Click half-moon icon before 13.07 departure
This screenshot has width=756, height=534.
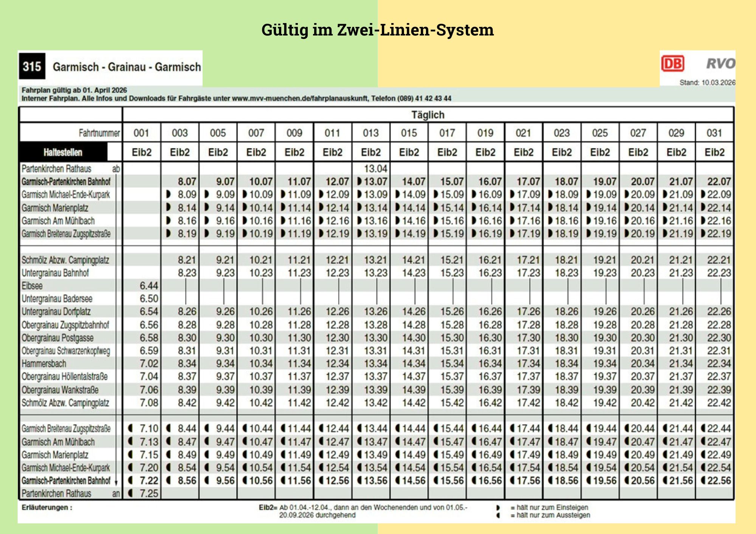pos(359,182)
